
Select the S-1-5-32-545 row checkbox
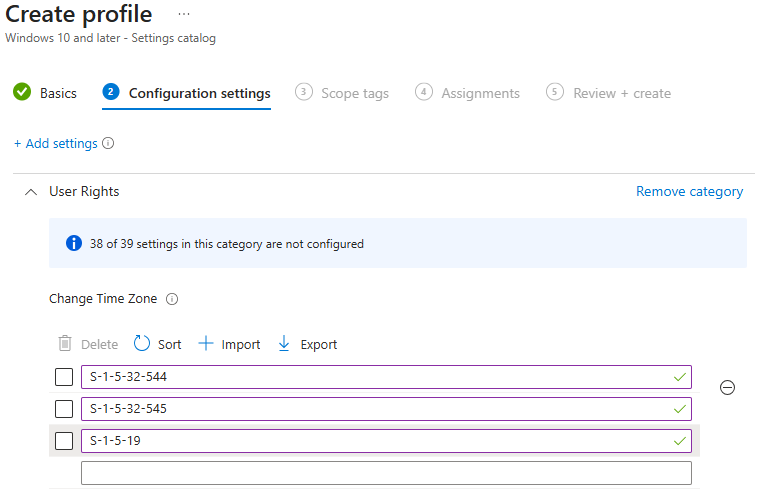pyautogui.click(x=64, y=409)
